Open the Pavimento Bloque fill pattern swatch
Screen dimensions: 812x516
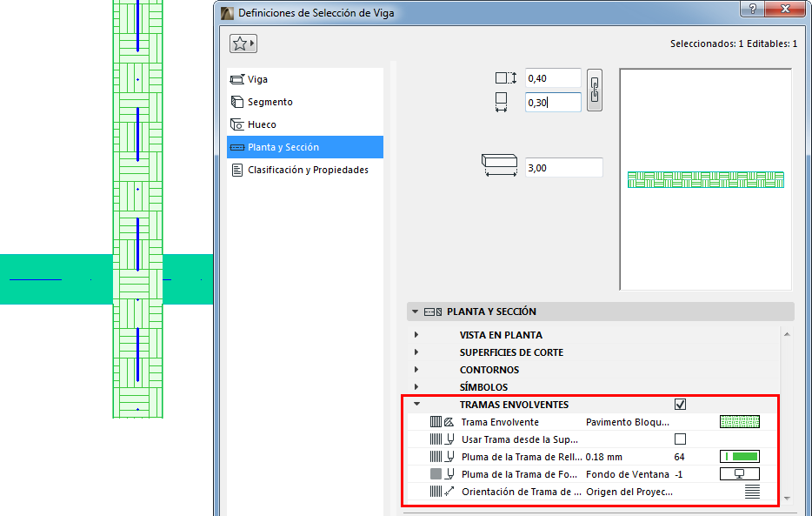[x=740, y=422]
